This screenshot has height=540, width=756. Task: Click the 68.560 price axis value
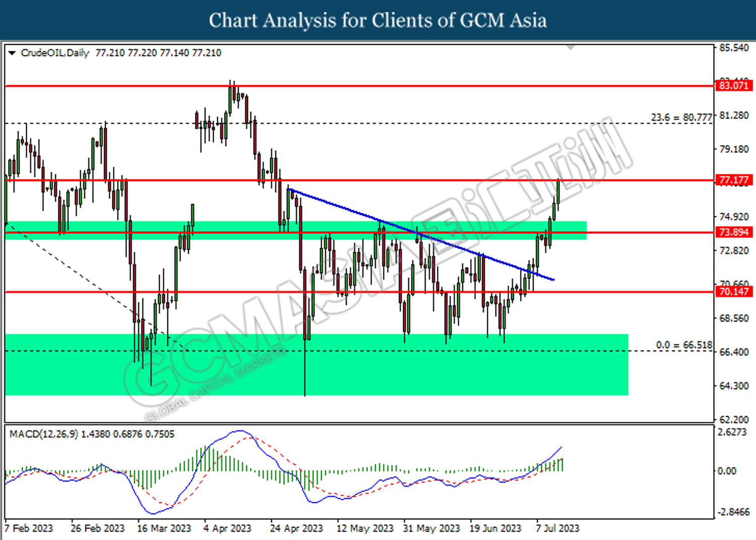pos(734,318)
